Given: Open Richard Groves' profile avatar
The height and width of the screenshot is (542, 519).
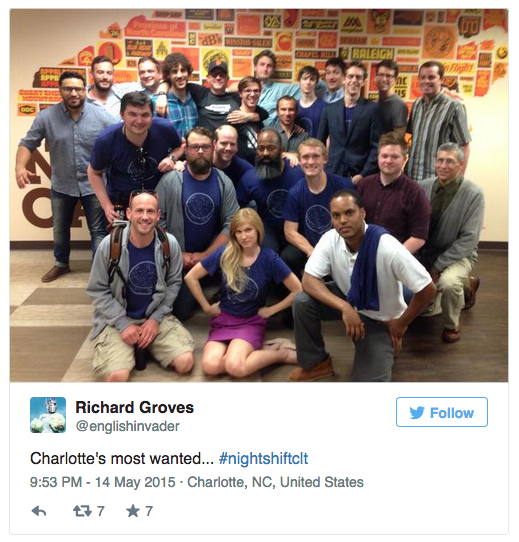Looking at the screenshot, I should (x=48, y=415).
